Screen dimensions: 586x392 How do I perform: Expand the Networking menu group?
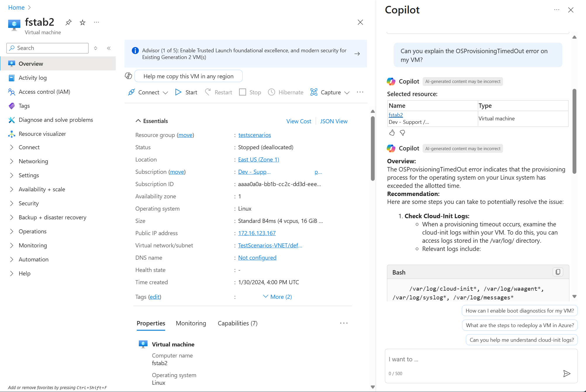point(12,161)
